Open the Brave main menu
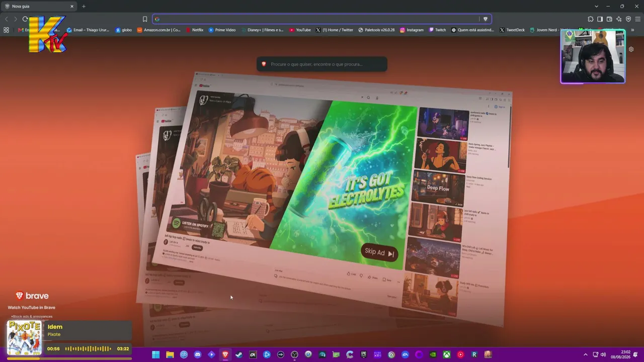 coord(638,19)
